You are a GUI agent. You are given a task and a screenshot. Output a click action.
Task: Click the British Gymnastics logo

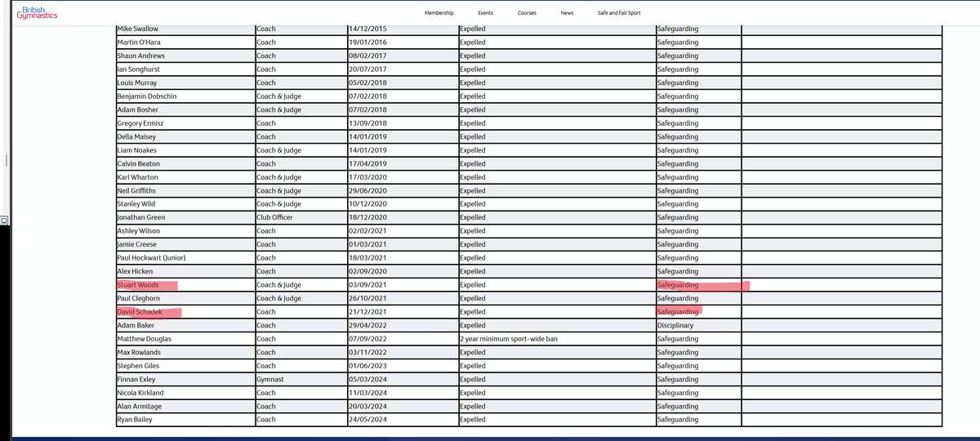[x=37, y=13]
